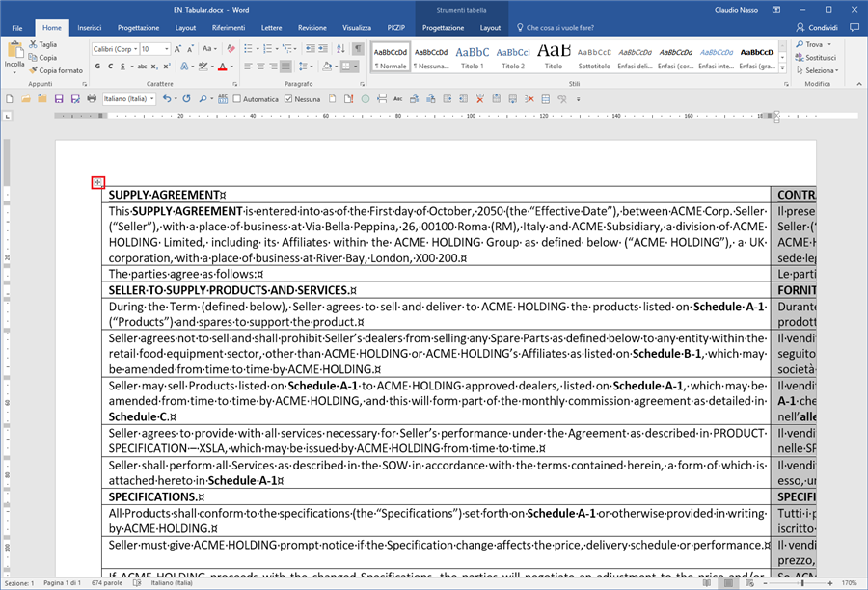868x590 pixels.
Task: Center the paragraph text
Action: [260, 67]
